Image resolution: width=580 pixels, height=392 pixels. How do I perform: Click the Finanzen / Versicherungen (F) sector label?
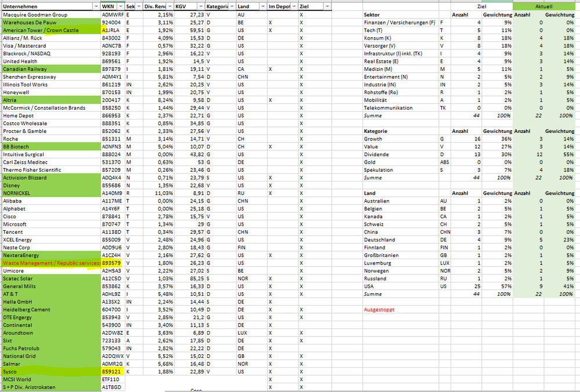point(399,22)
